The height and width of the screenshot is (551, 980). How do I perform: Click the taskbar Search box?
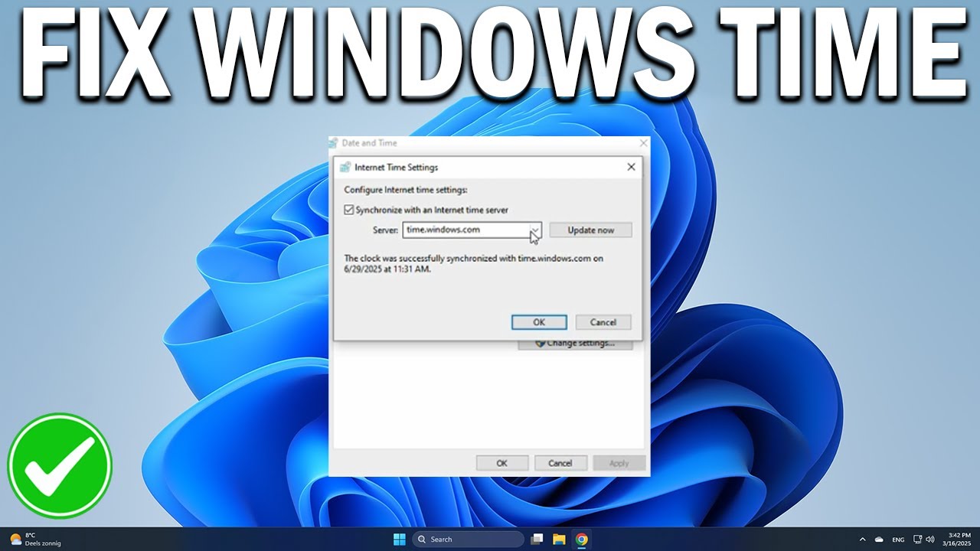click(x=468, y=540)
